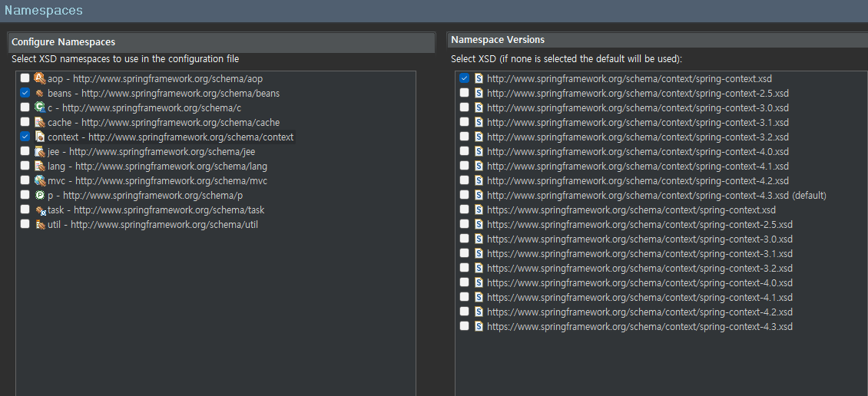
Task: Check the util namespace checkbox
Action: click(25, 223)
